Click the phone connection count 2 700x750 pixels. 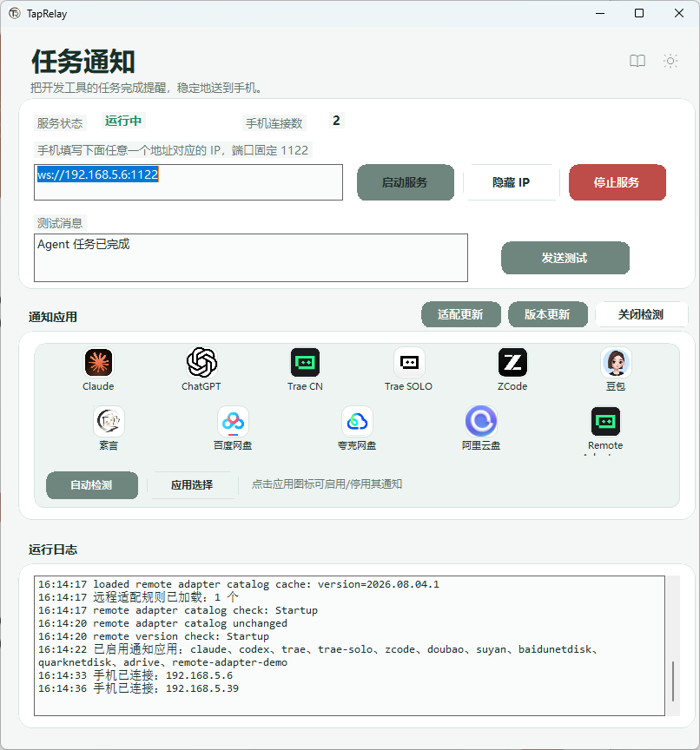(336, 121)
